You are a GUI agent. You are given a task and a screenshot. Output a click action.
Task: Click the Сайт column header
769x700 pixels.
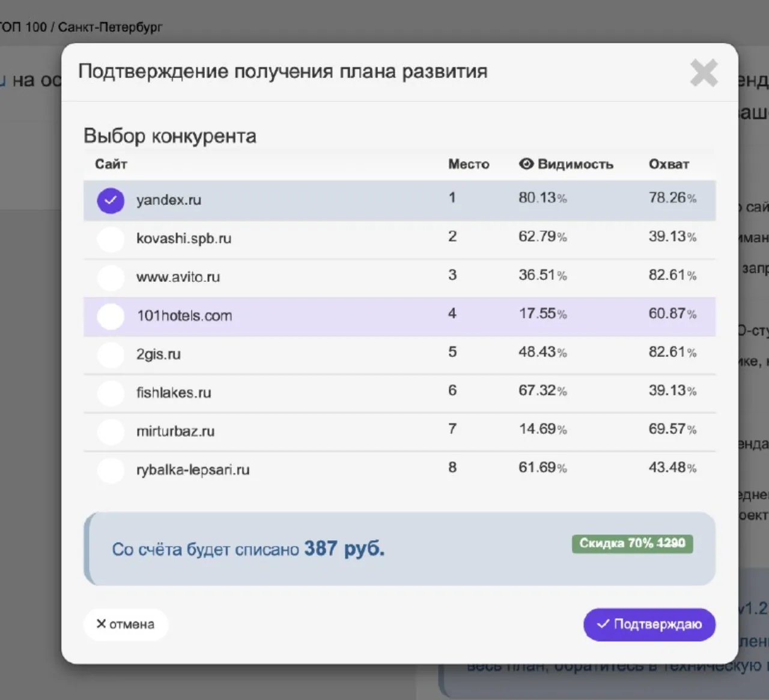click(111, 164)
